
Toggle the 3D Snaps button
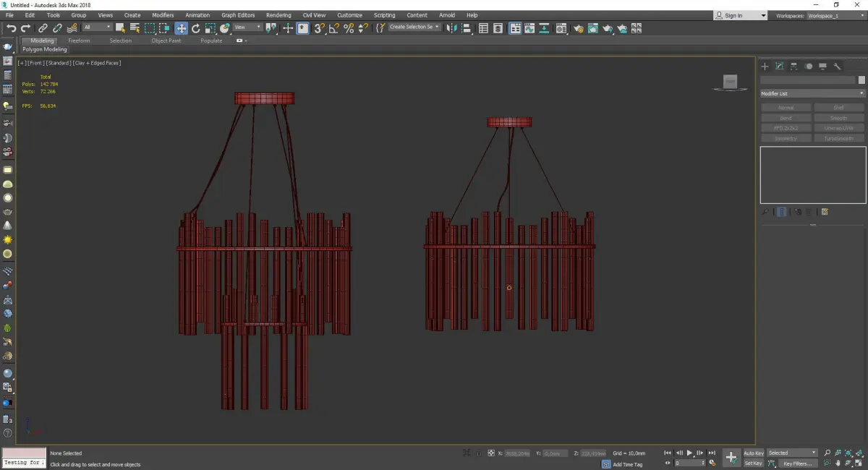tap(319, 28)
